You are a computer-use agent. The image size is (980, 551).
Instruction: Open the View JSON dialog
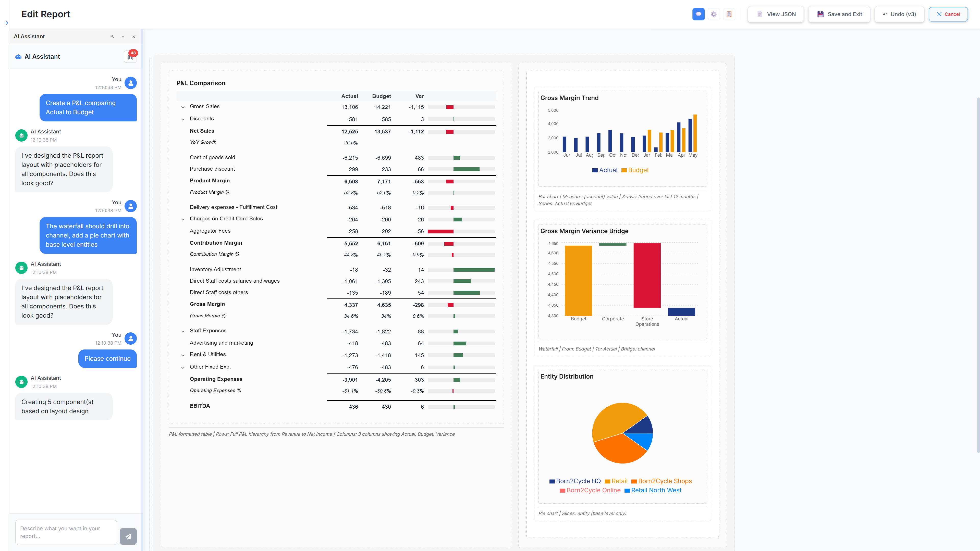pos(775,14)
